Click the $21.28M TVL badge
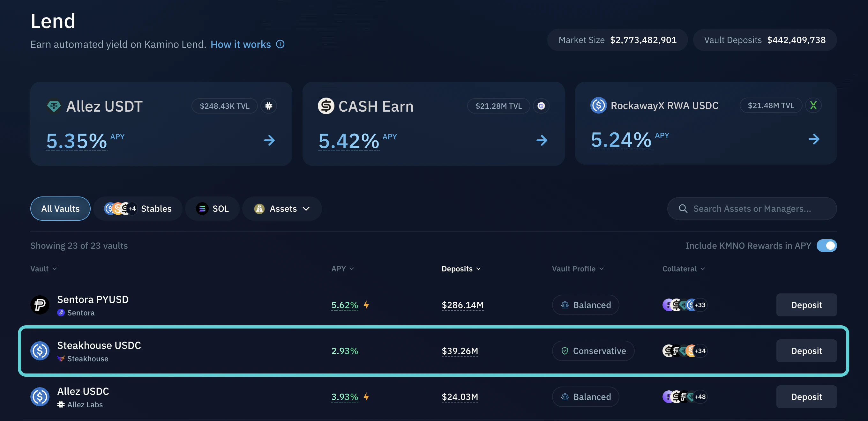 click(x=498, y=106)
